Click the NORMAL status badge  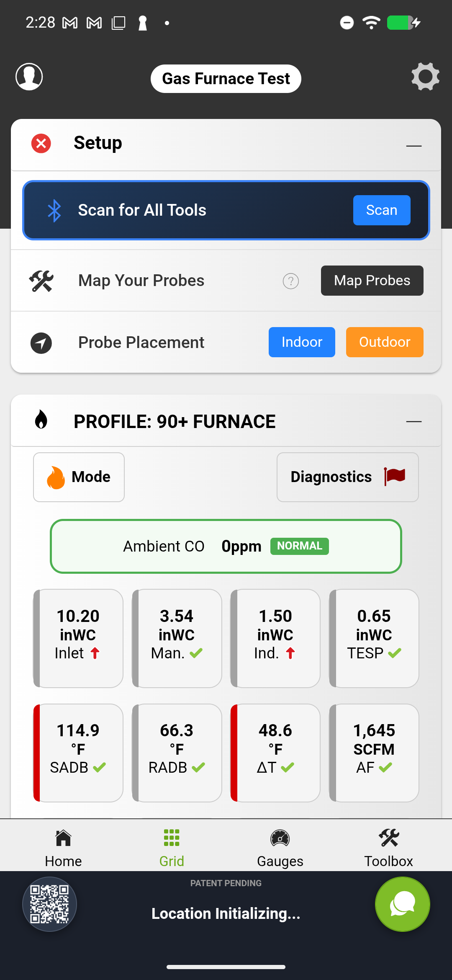coord(300,546)
